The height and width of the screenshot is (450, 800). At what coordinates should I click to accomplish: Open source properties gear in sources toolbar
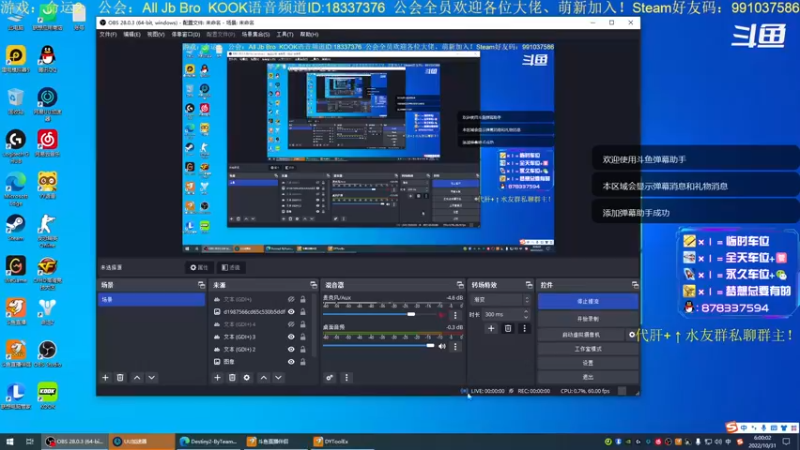click(247, 378)
